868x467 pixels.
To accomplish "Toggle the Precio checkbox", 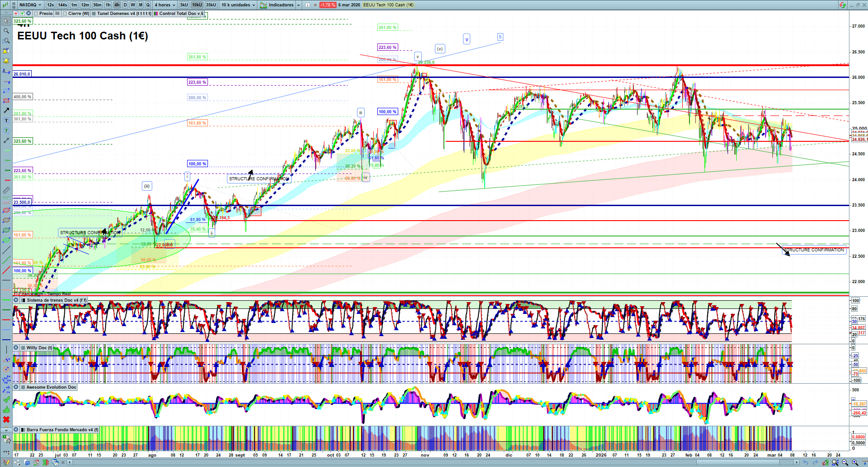I will point(36,14).
